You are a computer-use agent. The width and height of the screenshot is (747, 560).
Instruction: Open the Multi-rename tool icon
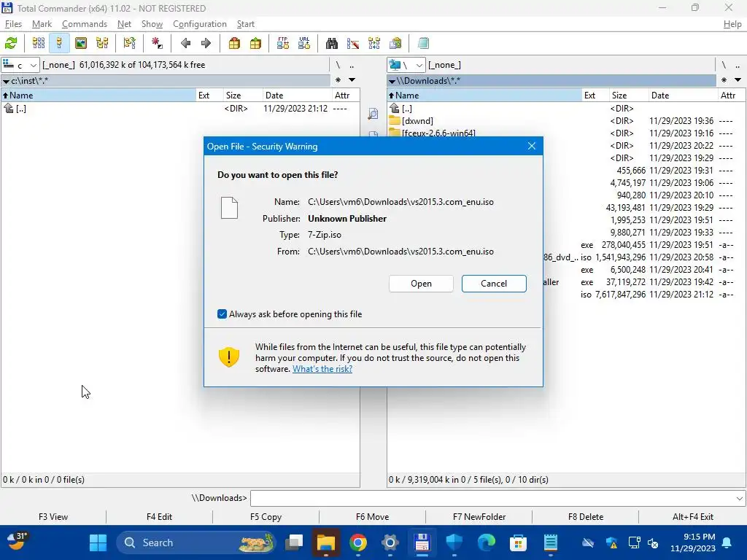click(353, 43)
